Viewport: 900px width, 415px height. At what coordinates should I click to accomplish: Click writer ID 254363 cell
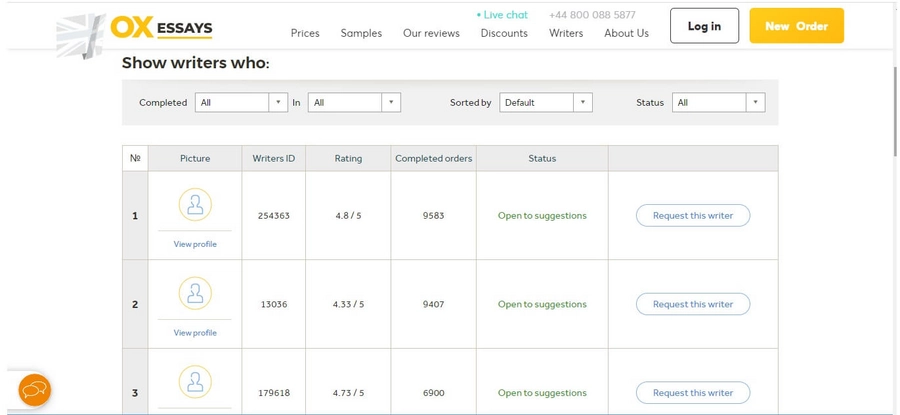pyautogui.click(x=274, y=216)
